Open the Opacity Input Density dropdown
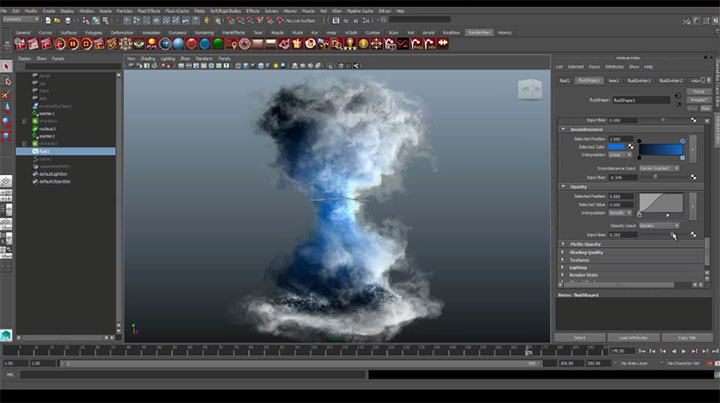Viewport: 720px width, 403px height. (659, 226)
